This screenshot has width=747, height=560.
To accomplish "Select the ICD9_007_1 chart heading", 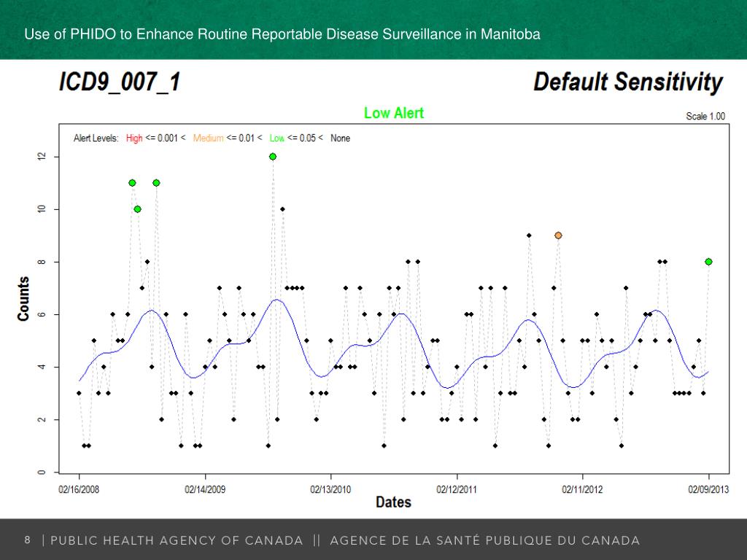I will pyautogui.click(x=120, y=82).
